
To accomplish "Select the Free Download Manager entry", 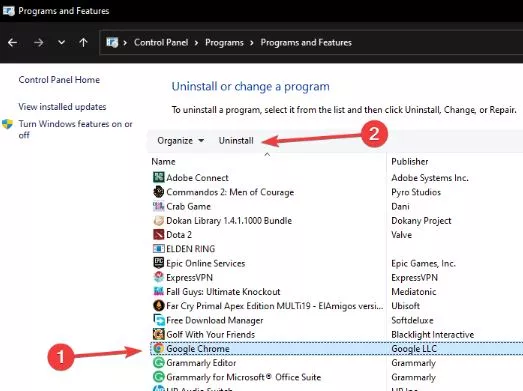I will pos(214,320).
